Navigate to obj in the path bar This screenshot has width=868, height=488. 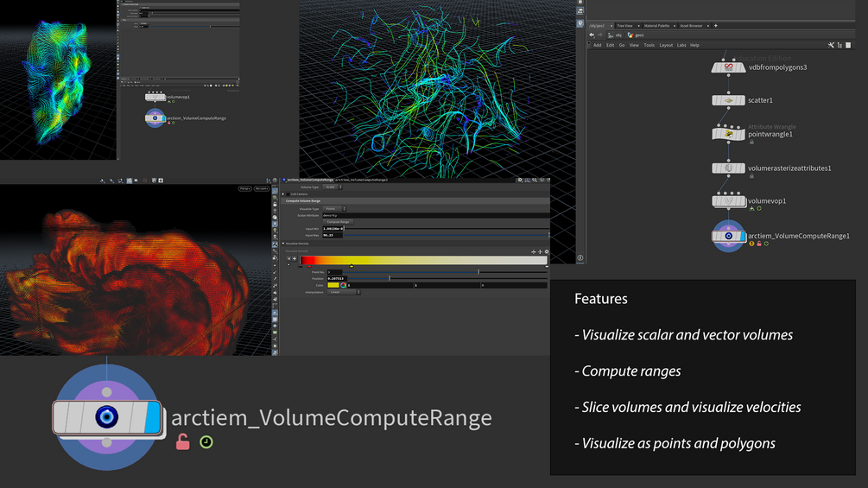[x=615, y=35]
